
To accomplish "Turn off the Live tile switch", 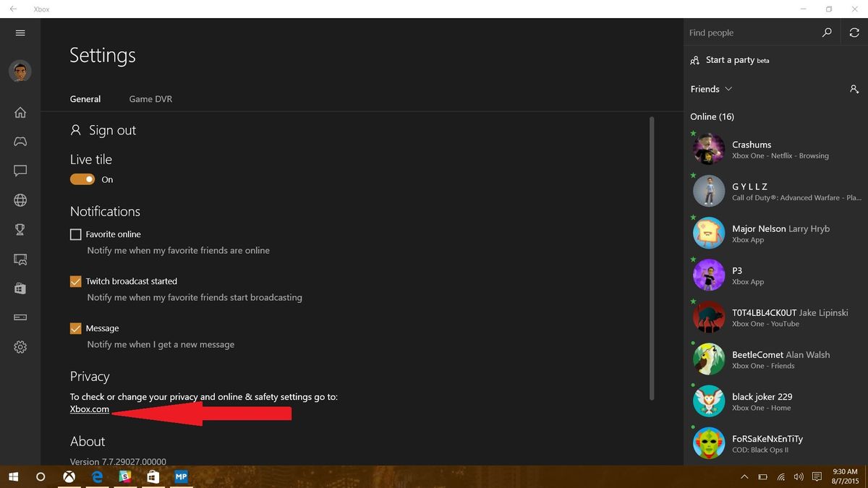I will tap(82, 179).
